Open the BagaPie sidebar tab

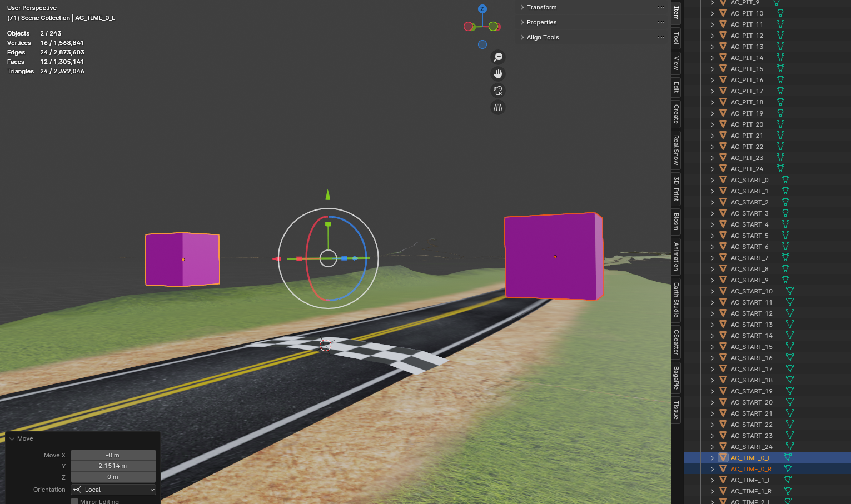coord(676,377)
